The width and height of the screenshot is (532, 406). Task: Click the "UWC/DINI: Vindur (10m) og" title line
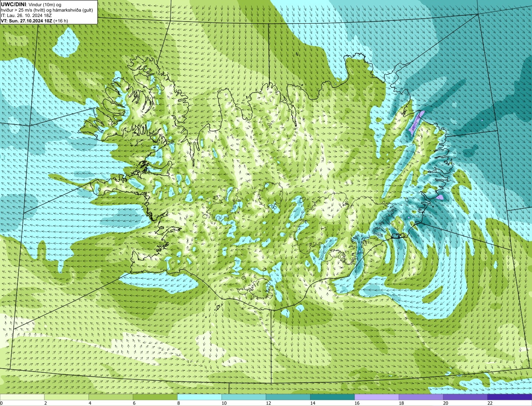pyautogui.click(x=31, y=4)
